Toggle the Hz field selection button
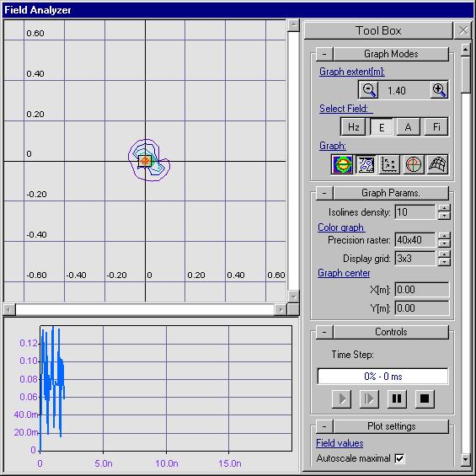This screenshot has height=476, width=476. 353,126
